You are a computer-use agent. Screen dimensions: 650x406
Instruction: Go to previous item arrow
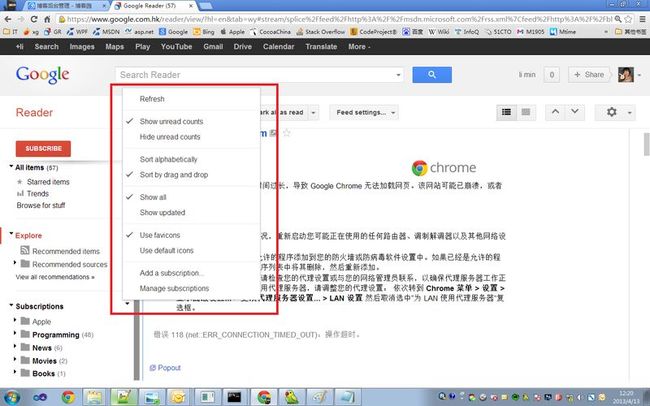pyautogui.click(x=555, y=112)
